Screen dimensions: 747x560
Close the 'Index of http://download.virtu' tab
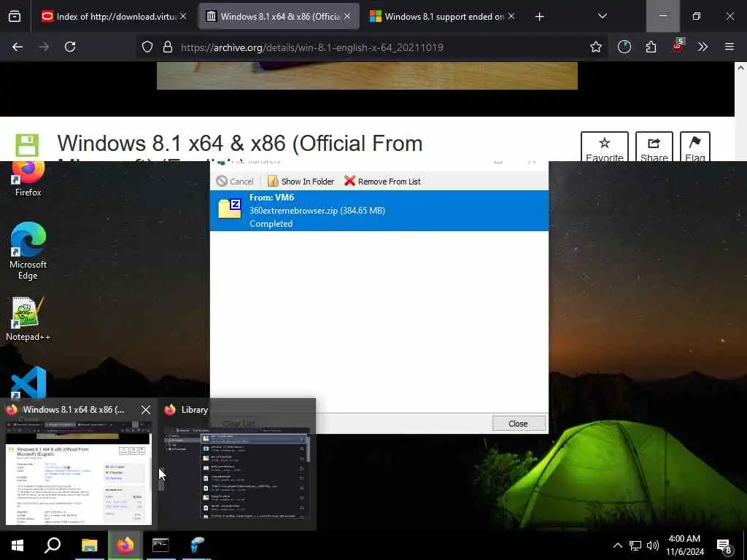pos(183,16)
